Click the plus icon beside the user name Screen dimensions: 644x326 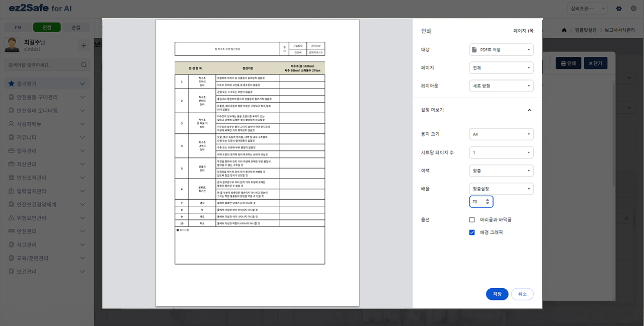point(84,45)
